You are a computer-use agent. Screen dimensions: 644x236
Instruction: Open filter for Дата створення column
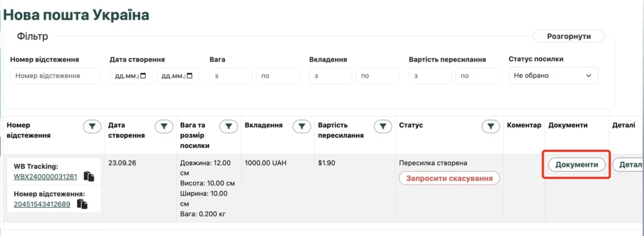[164, 127]
